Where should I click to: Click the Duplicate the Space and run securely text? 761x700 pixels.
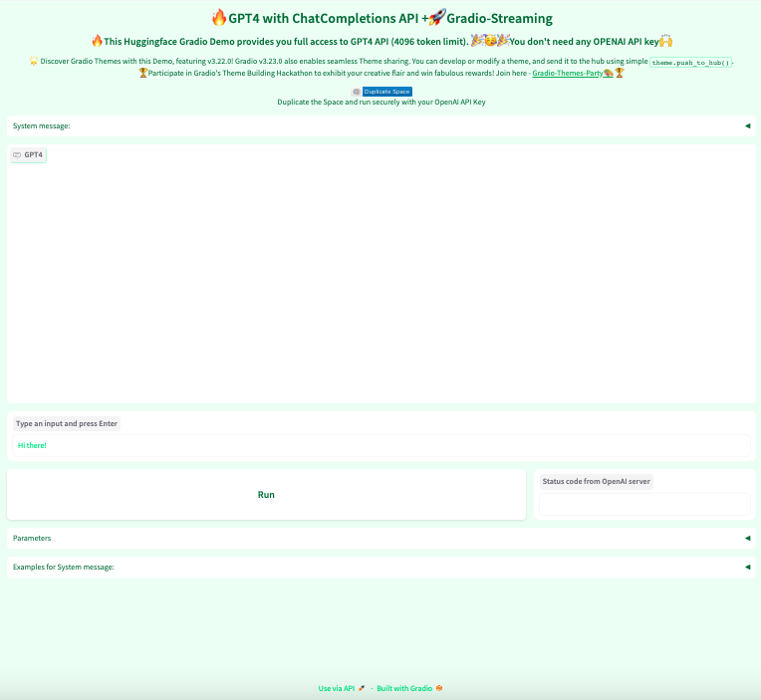pos(380,102)
